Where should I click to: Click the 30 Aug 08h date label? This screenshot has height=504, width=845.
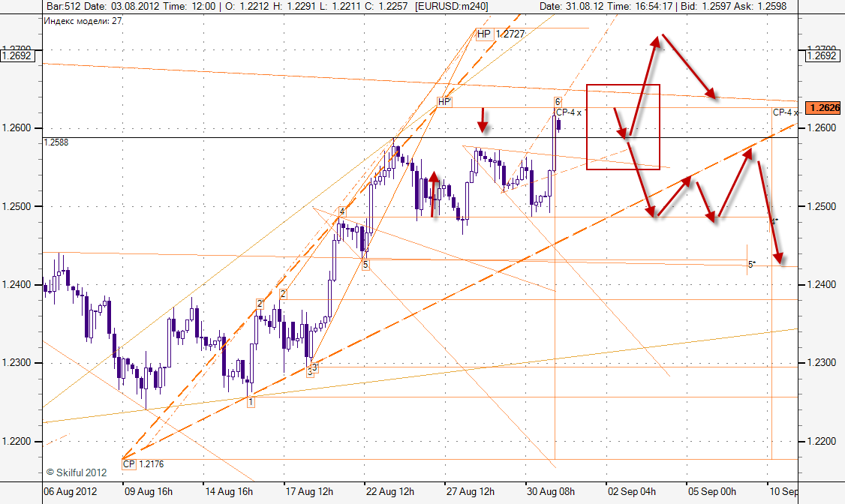(x=551, y=492)
